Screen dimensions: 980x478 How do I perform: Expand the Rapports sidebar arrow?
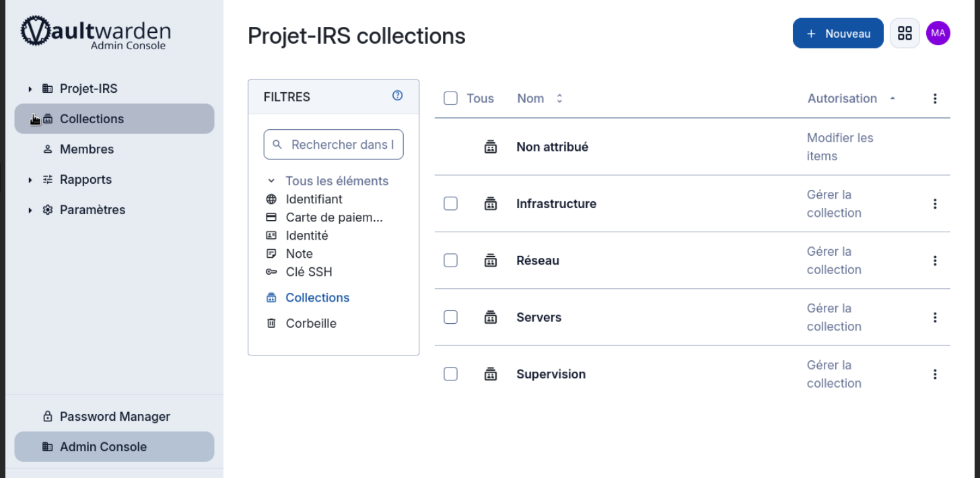[x=30, y=180]
